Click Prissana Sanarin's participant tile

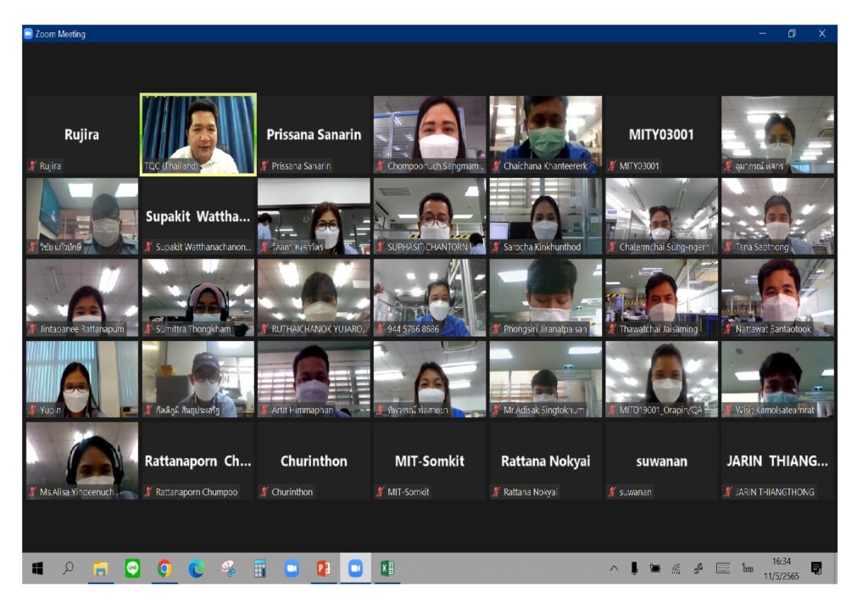pos(314,134)
